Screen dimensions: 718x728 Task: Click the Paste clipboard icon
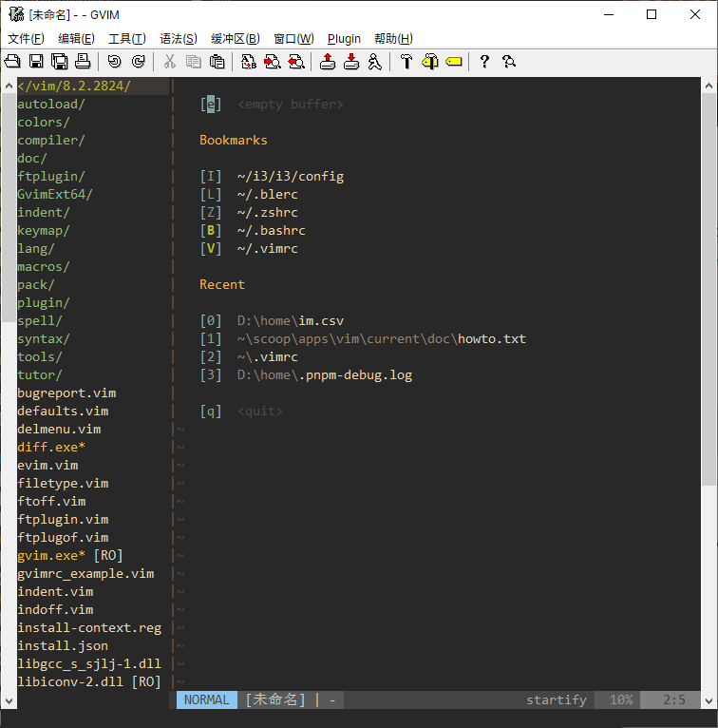pos(217,61)
